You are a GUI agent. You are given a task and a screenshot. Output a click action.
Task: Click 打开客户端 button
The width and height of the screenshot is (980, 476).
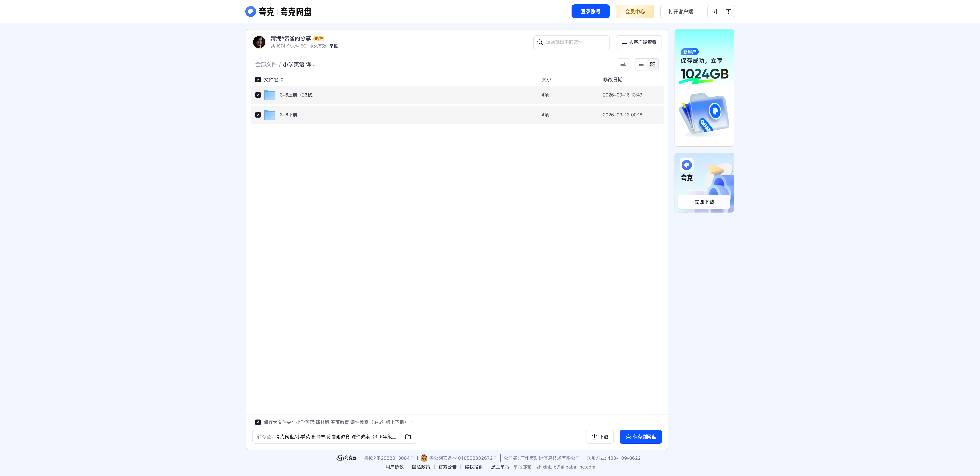pyautogui.click(x=681, y=11)
